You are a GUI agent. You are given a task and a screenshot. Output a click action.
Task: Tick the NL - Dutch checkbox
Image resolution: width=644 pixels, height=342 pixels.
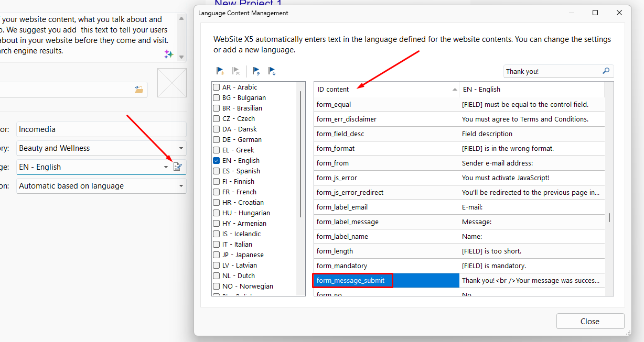point(216,276)
